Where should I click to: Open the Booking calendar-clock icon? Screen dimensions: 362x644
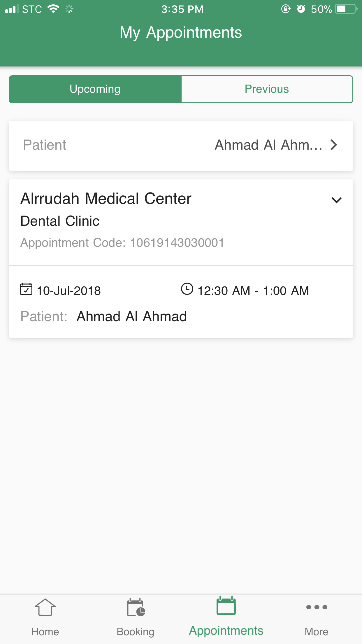click(x=136, y=607)
